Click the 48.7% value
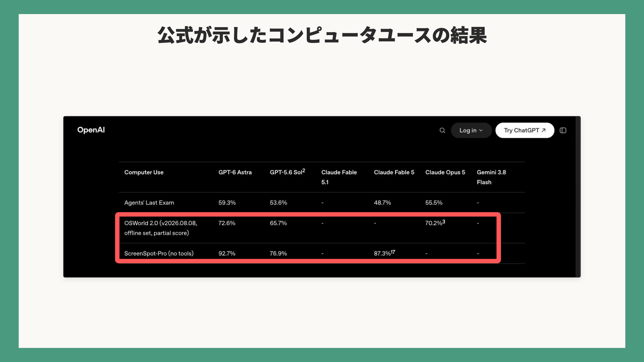 click(382, 203)
